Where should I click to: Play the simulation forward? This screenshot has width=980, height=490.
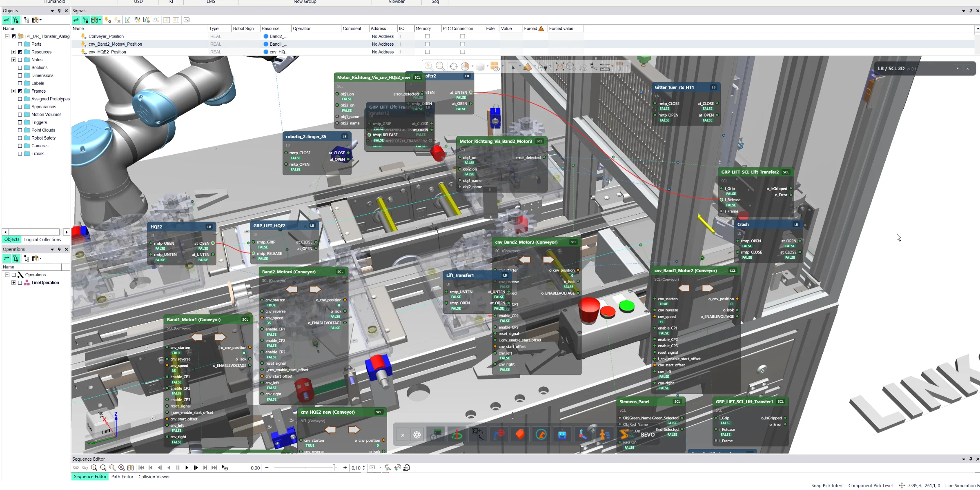(x=187, y=468)
